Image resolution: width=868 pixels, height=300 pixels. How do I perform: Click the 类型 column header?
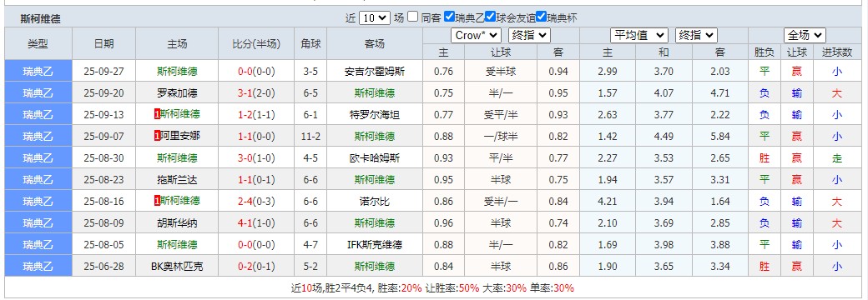coord(38,43)
